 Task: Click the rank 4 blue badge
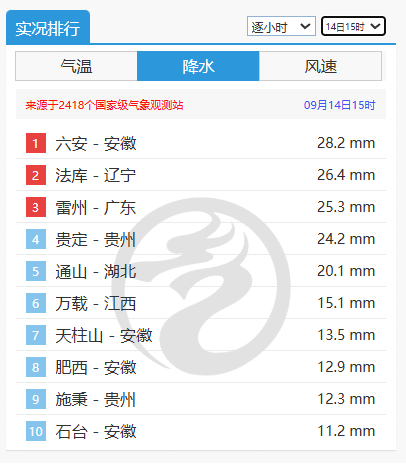[x=36, y=239]
